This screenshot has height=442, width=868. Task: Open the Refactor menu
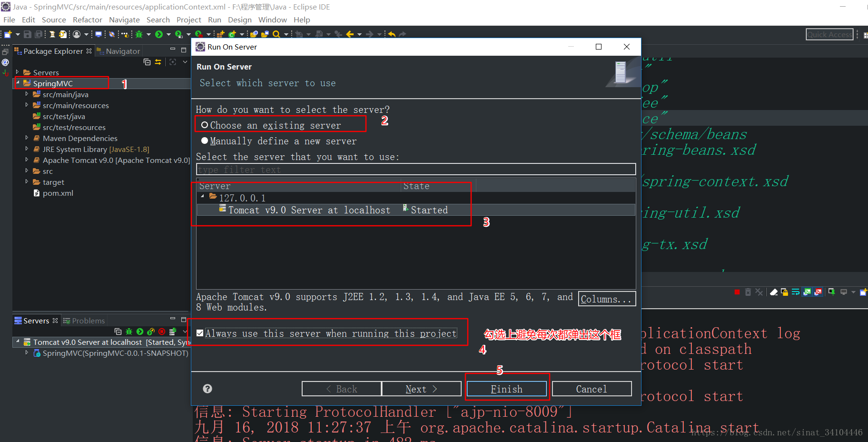(x=88, y=20)
